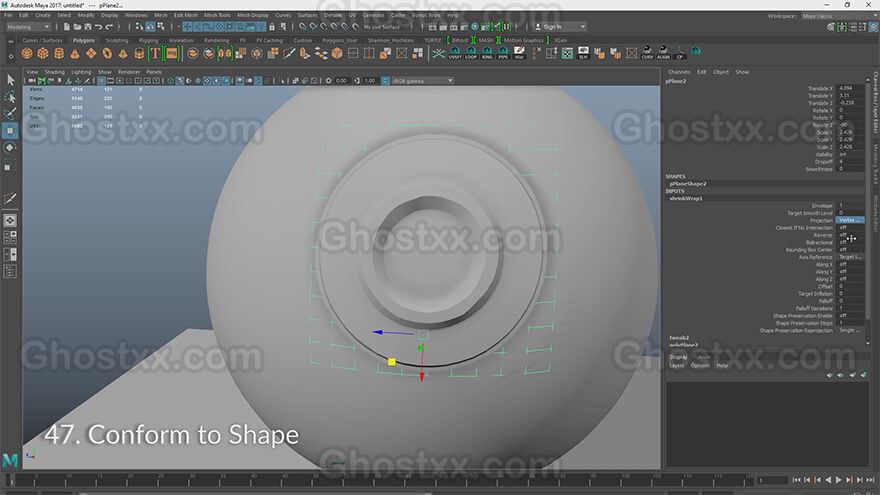Screen dimensions: 880x495
Task: Click the PIPE shelf script icon
Action: pyautogui.click(x=503, y=53)
